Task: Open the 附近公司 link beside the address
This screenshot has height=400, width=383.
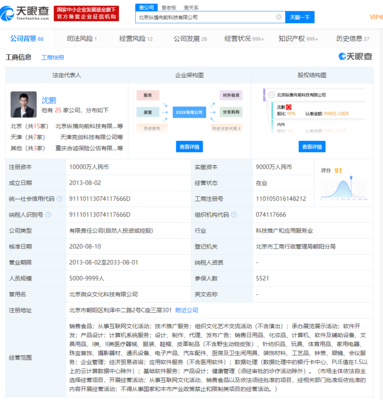Action: pos(187,310)
